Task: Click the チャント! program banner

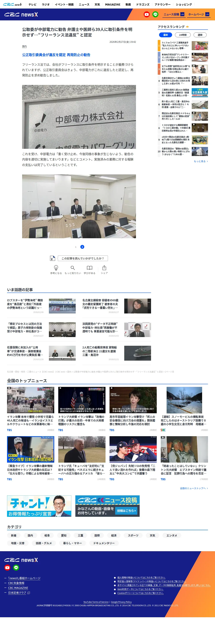Action: click(x=39, y=506)
